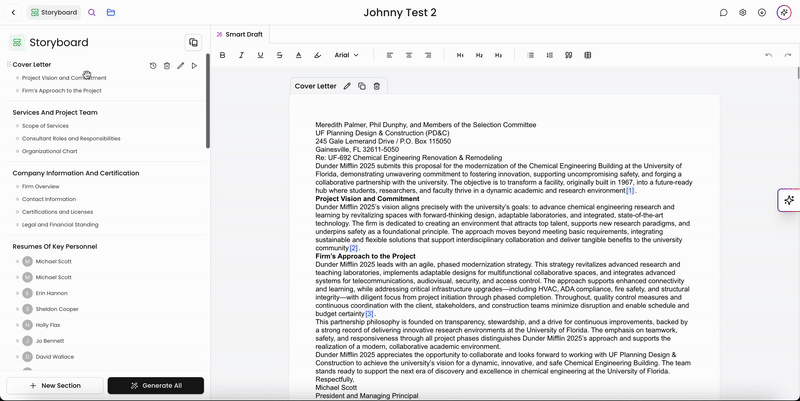800x401 pixels.
Task: Apply Heading 2 style
Action: point(479,55)
